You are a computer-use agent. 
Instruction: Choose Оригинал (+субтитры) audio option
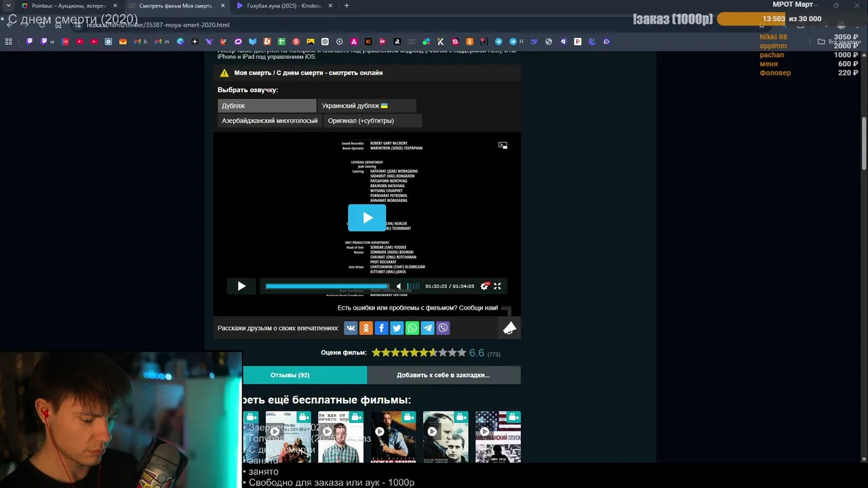[373, 121]
